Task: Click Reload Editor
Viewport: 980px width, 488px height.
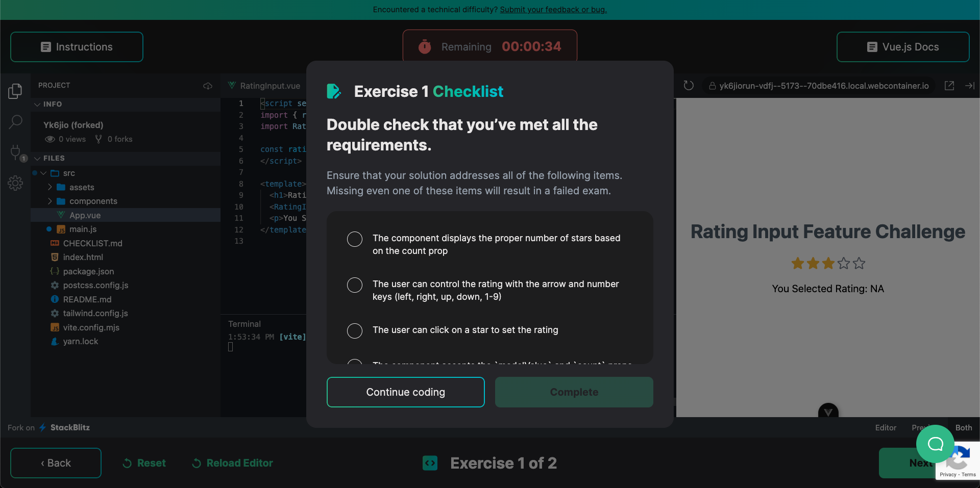Action: [x=232, y=463]
